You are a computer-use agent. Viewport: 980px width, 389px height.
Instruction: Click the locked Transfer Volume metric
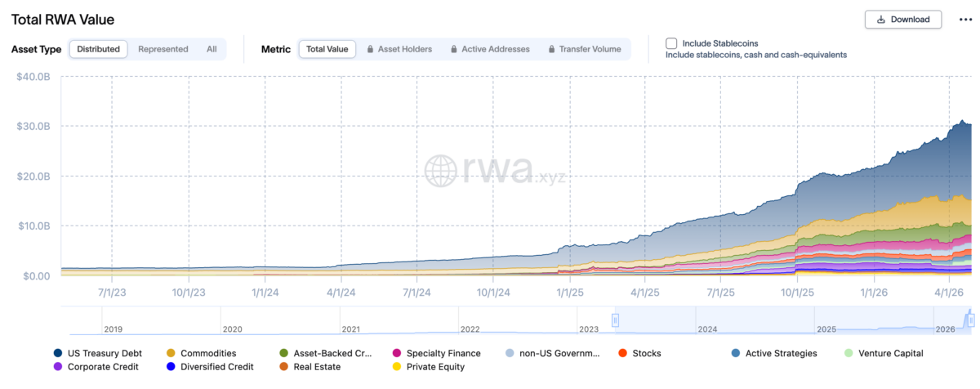[x=584, y=49]
